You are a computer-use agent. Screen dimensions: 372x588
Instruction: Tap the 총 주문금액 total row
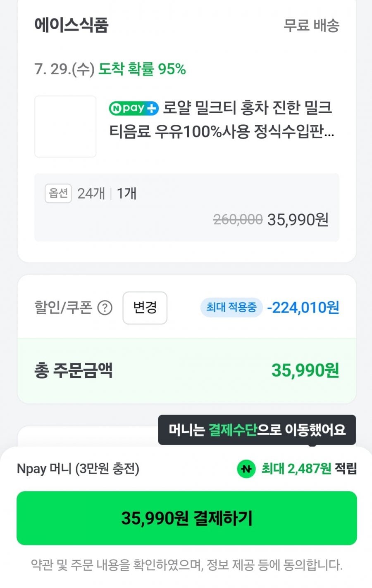coord(187,370)
